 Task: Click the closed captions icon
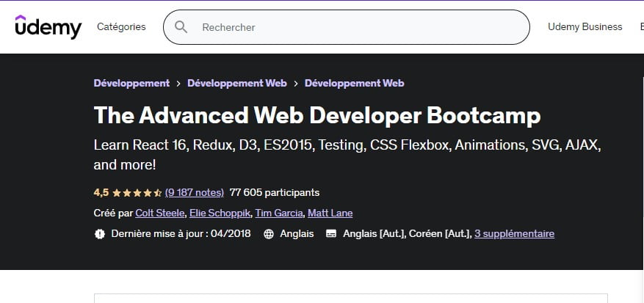click(x=331, y=234)
